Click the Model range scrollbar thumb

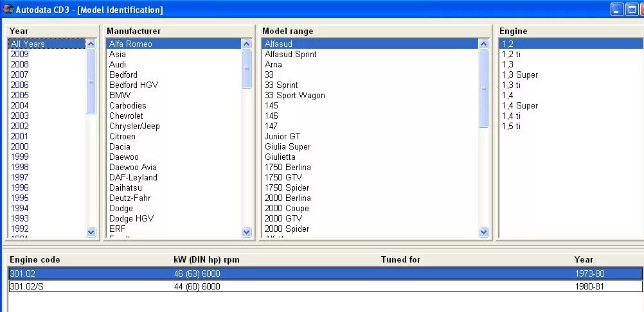483,89
